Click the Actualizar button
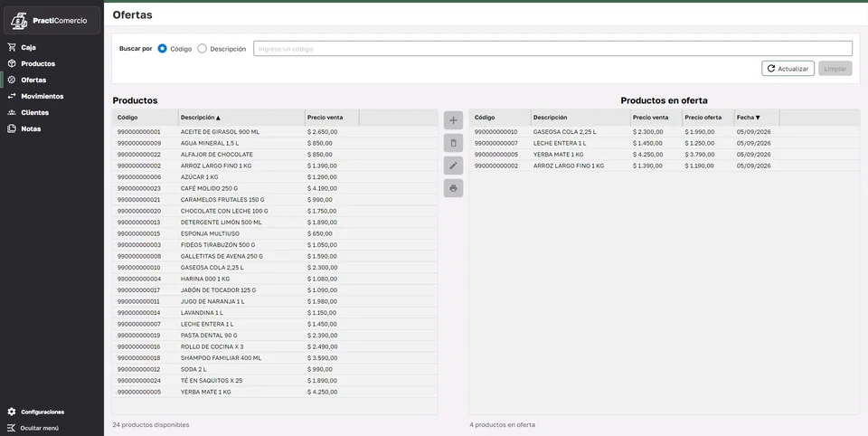 pyautogui.click(x=788, y=69)
